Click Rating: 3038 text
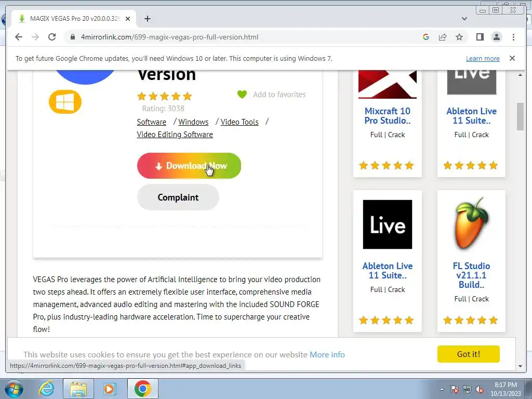This screenshot has height=399, width=532. pyautogui.click(x=163, y=109)
